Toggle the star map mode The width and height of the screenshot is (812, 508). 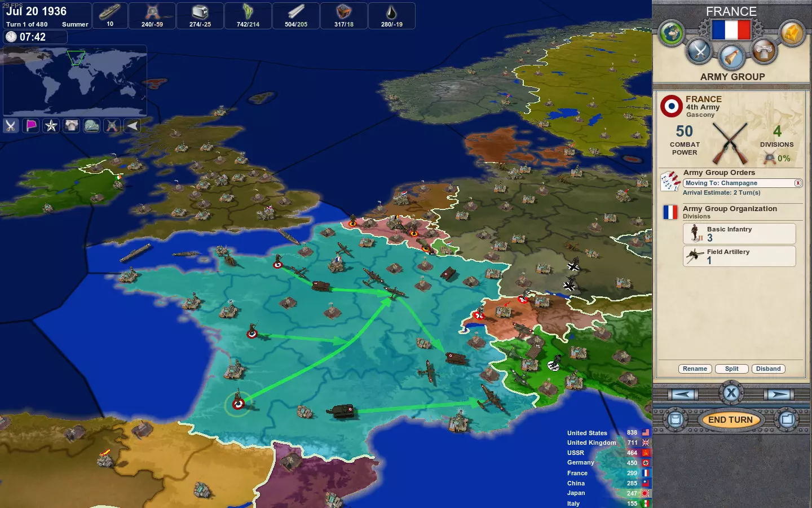click(51, 125)
